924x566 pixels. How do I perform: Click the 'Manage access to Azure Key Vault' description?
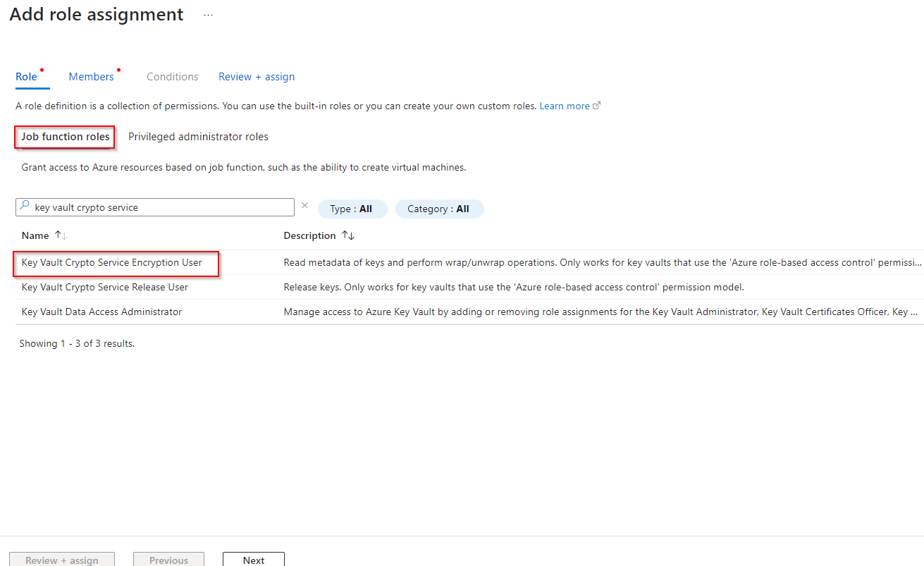(600, 312)
